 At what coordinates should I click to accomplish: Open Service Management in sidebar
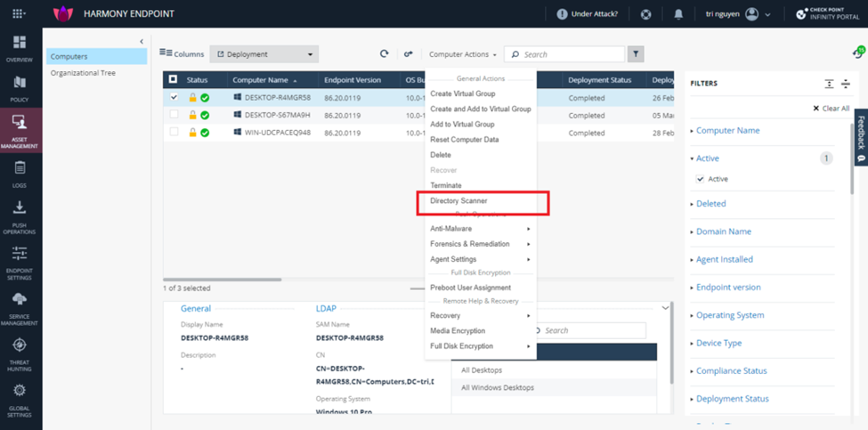20,309
